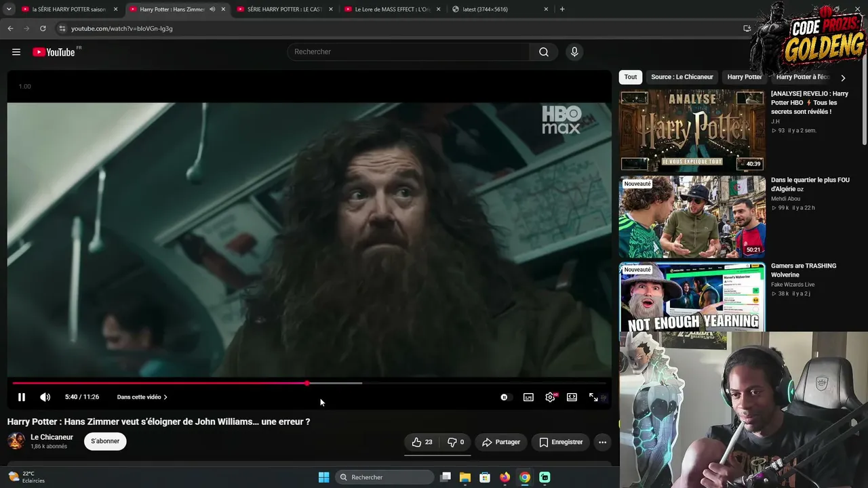Switch to theater mode icon

coord(572,397)
